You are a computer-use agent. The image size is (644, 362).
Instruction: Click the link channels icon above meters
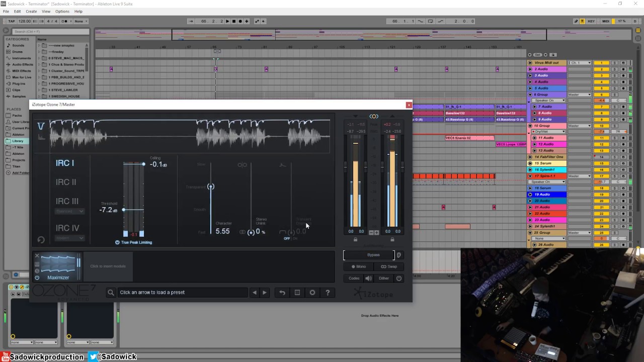374,116
